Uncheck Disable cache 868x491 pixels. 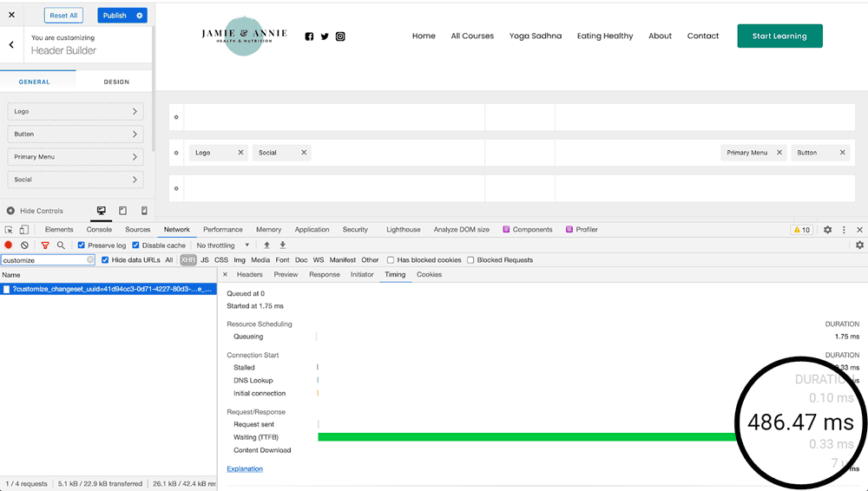pyautogui.click(x=135, y=245)
